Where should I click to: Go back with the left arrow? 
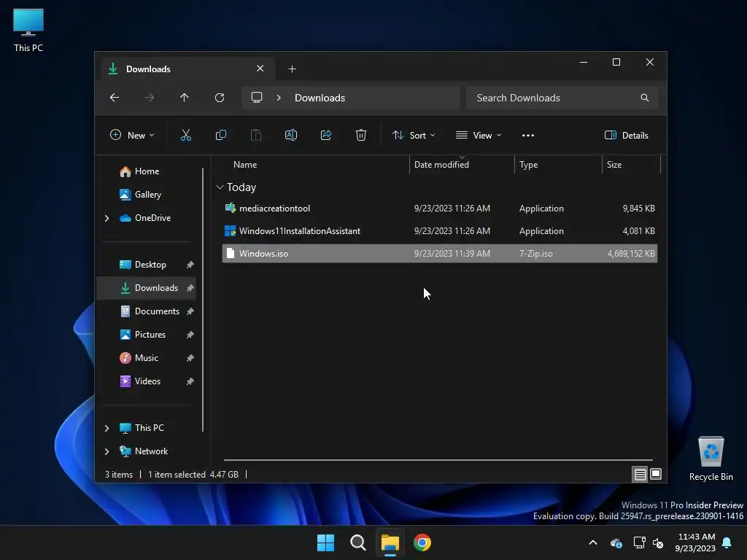[x=115, y=98]
